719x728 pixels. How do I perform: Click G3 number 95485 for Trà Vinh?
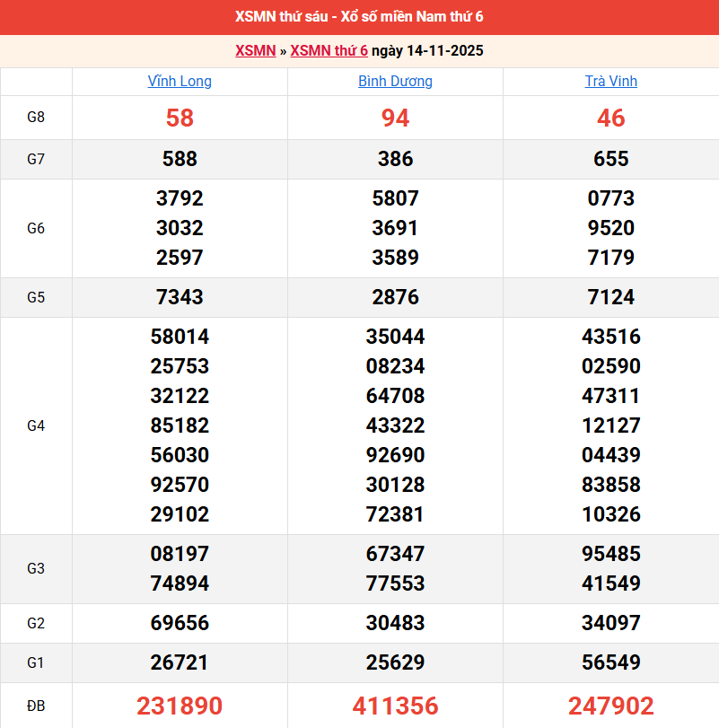point(610,554)
